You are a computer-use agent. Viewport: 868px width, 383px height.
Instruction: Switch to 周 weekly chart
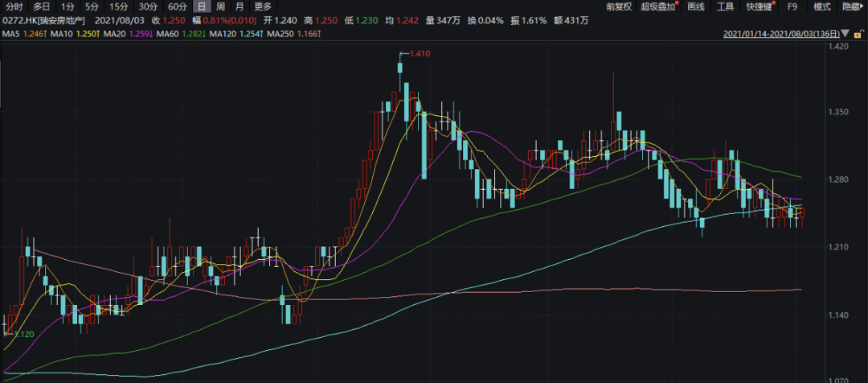tap(220, 6)
